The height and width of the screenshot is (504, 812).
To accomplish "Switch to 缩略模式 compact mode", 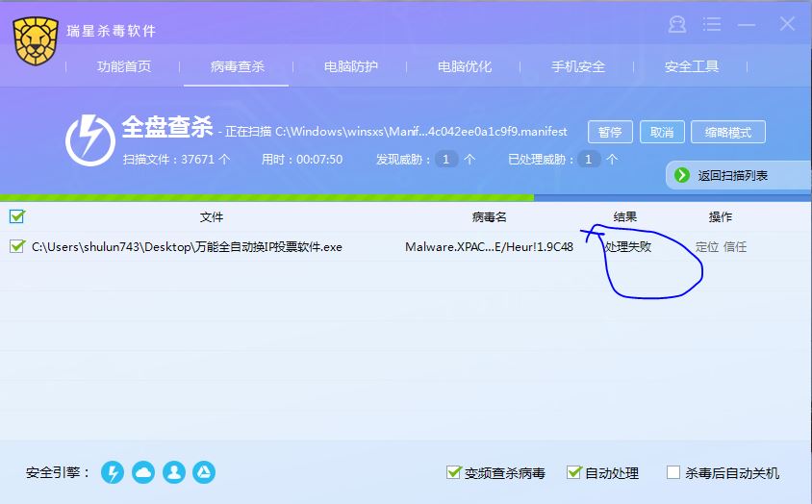I will (x=728, y=132).
